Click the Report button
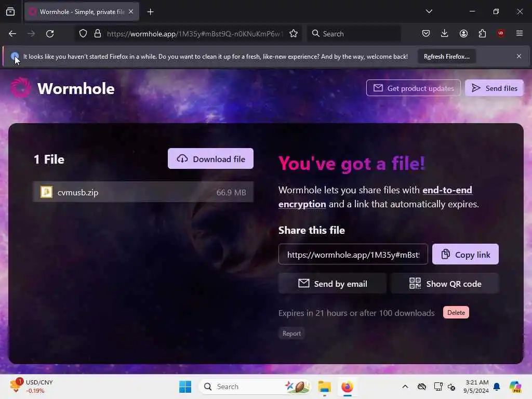 coord(291,334)
